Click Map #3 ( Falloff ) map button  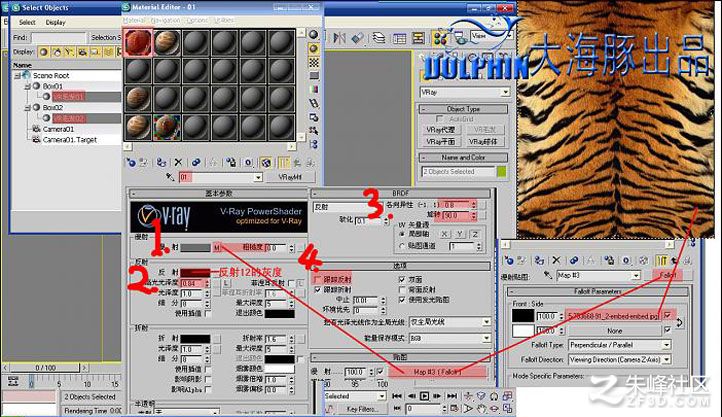(x=437, y=371)
